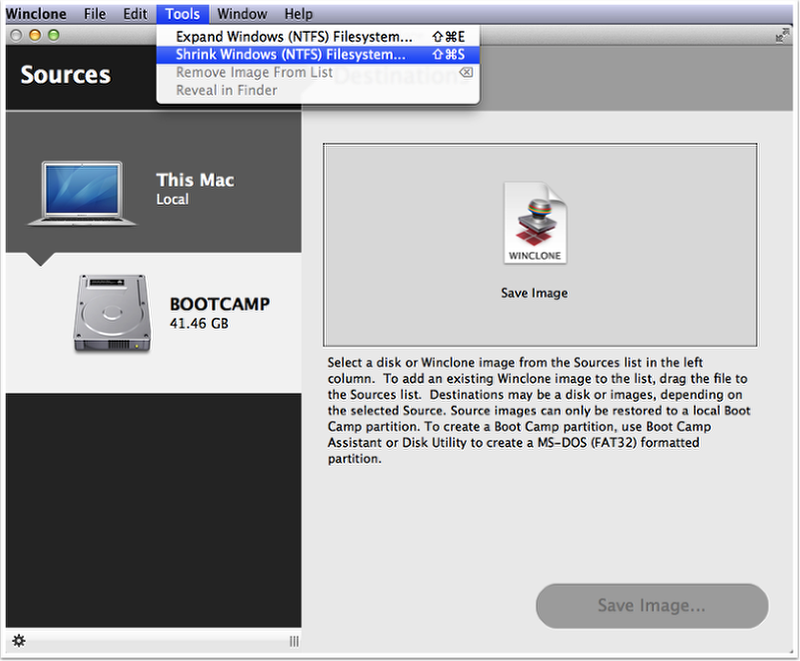Open the Help menu
The image size is (800, 661).
298,14
